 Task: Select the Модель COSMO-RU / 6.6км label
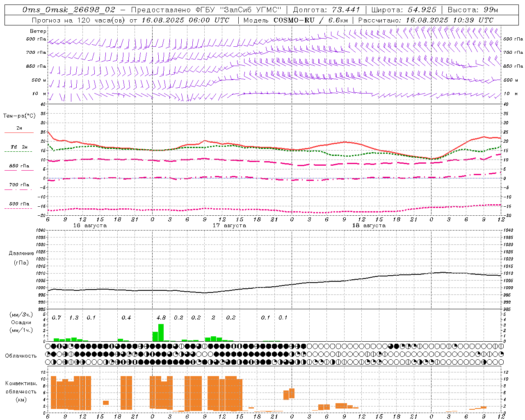[x=296, y=20]
